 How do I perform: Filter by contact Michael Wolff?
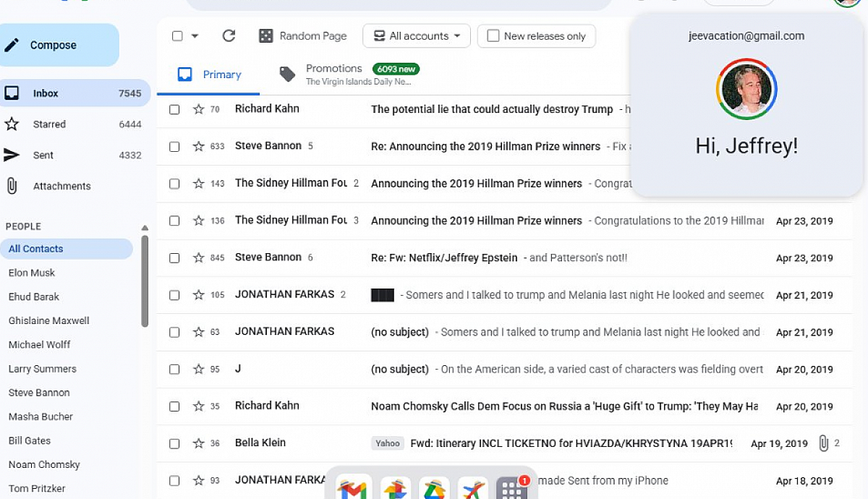pyautogui.click(x=40, y=344)
